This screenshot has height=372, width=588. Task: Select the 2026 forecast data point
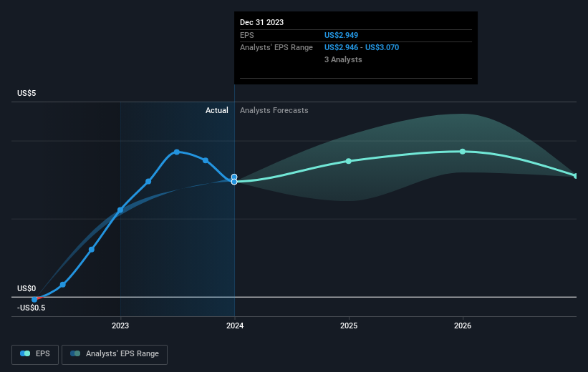(x=463, y=152)
